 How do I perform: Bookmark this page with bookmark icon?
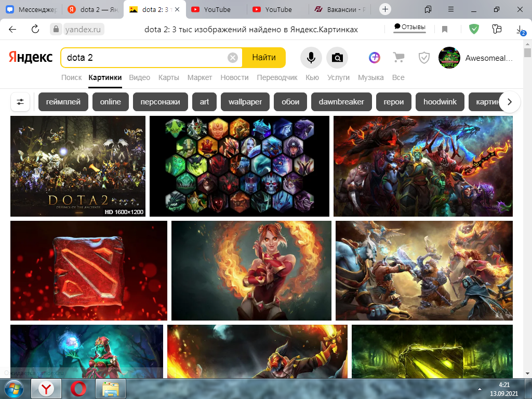445,30
